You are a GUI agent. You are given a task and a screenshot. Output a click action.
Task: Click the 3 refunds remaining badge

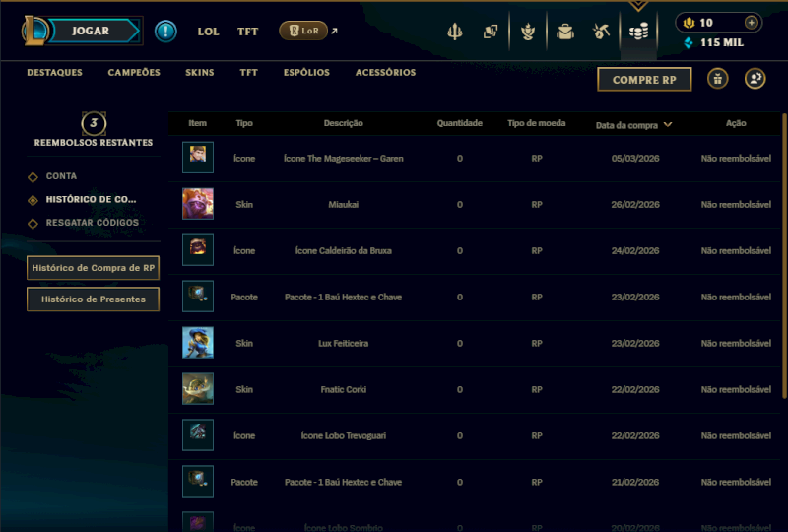point(94,124)
